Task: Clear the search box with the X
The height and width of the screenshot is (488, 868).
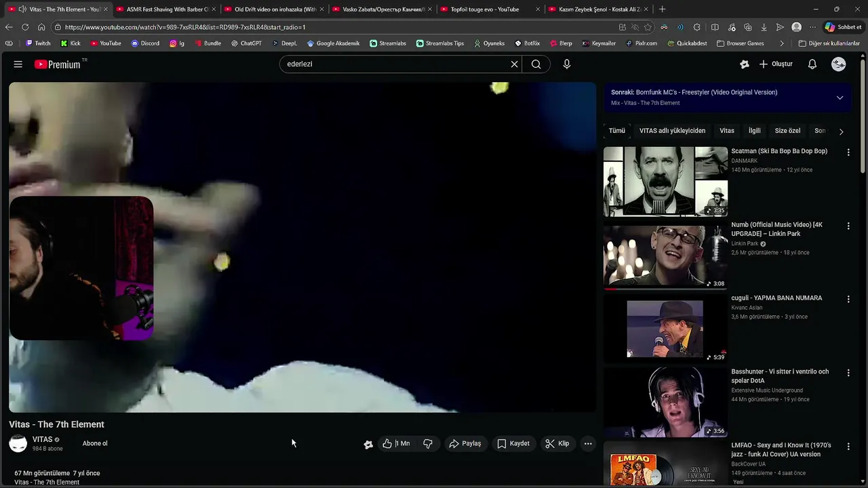Action: click(514, 64)
